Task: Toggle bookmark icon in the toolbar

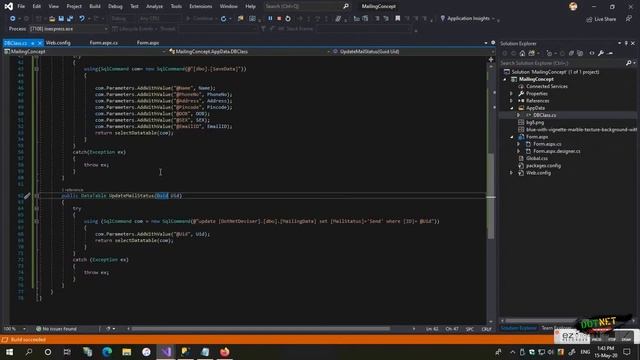Action: click(x=398, y=18)
